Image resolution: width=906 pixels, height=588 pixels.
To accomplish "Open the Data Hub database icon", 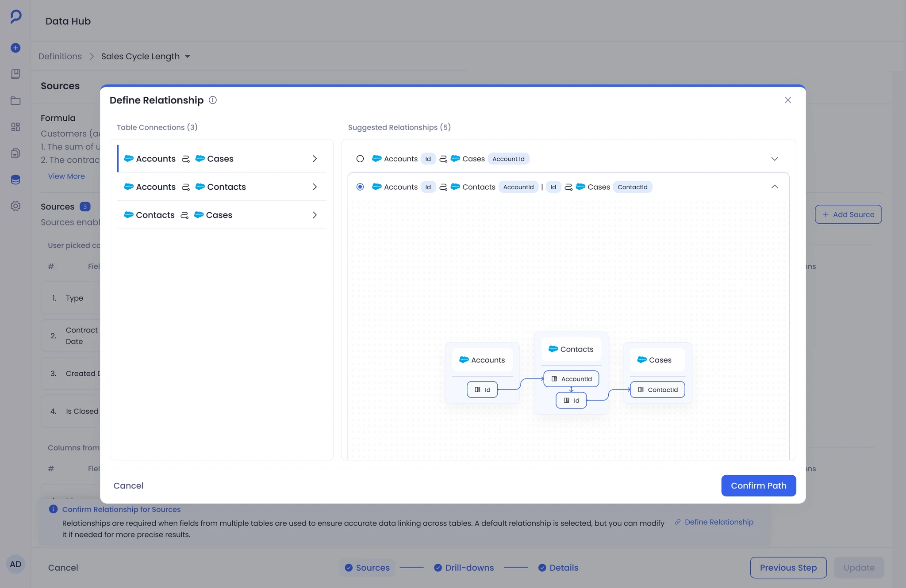I will [x=15, y=179].
